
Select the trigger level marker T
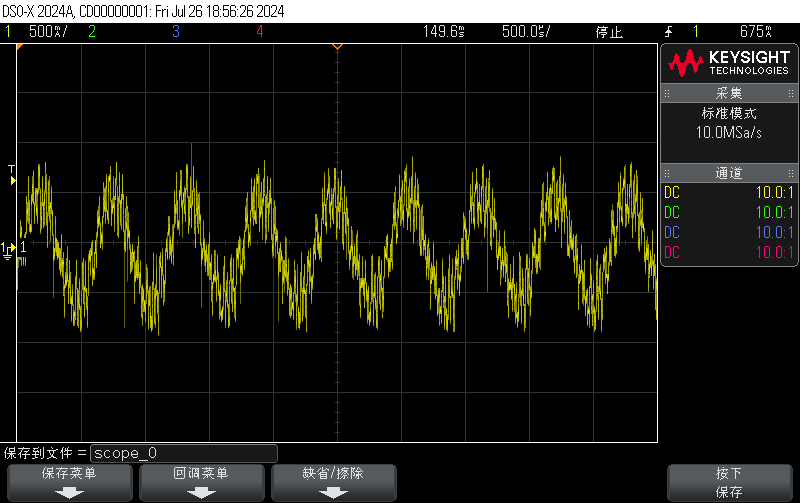tap(12, 174)
